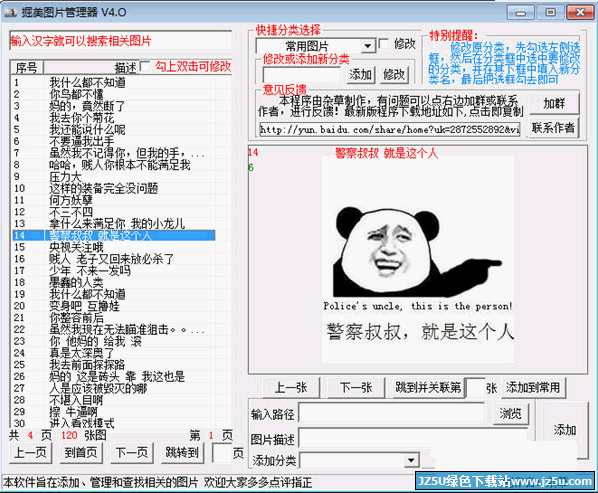Click the new category name field
Image resolution: width=598 pixels, height=493 pixels.
(302, 74)
